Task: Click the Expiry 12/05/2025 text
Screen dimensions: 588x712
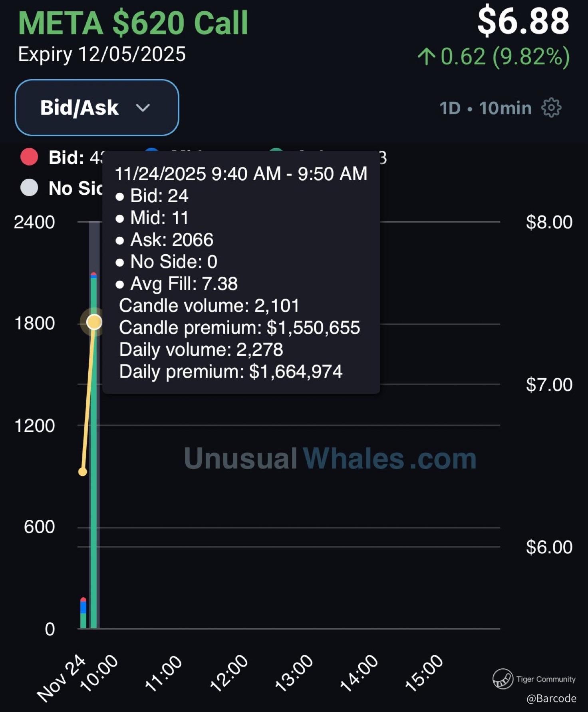Action: (x=102, y=54)
